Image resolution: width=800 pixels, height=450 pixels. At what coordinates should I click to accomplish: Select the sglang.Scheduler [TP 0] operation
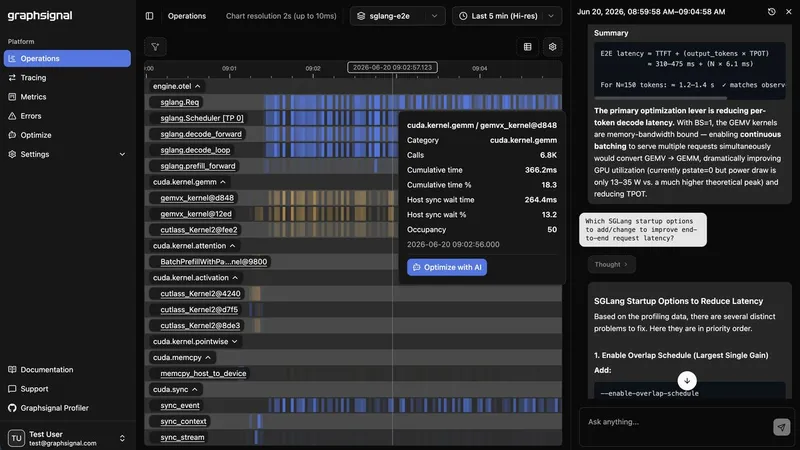(x=202, y=118)
